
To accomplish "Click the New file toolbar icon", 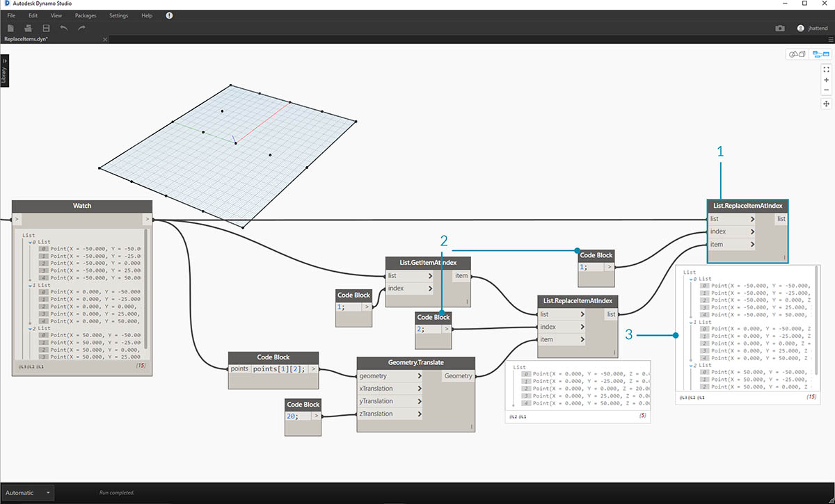I will 10,28.
